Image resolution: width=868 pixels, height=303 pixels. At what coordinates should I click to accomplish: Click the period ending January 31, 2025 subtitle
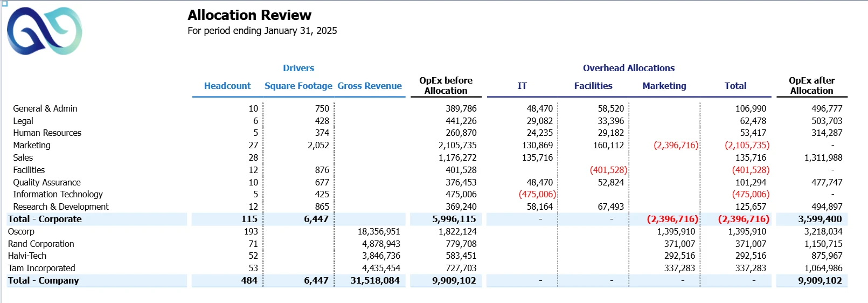click(262, 31)
